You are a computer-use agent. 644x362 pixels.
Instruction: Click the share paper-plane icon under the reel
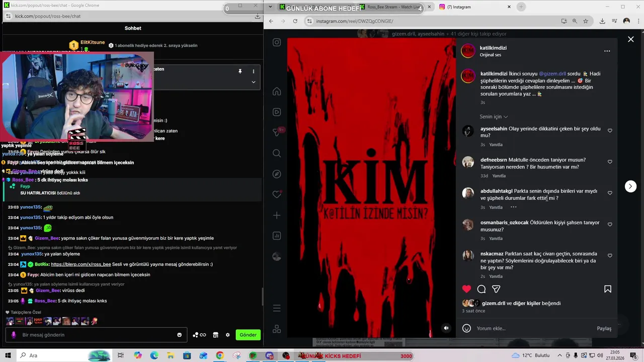click(496, 289)
